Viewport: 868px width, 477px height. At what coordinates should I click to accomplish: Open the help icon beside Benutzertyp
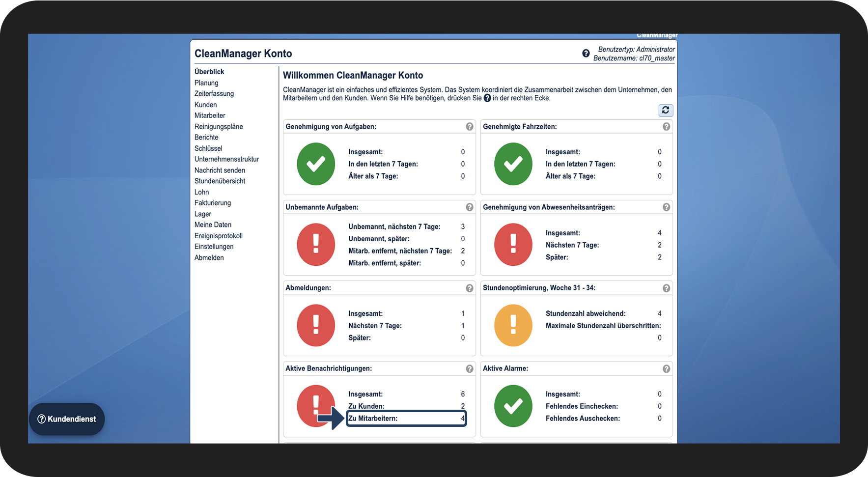(x=586, y=54)
